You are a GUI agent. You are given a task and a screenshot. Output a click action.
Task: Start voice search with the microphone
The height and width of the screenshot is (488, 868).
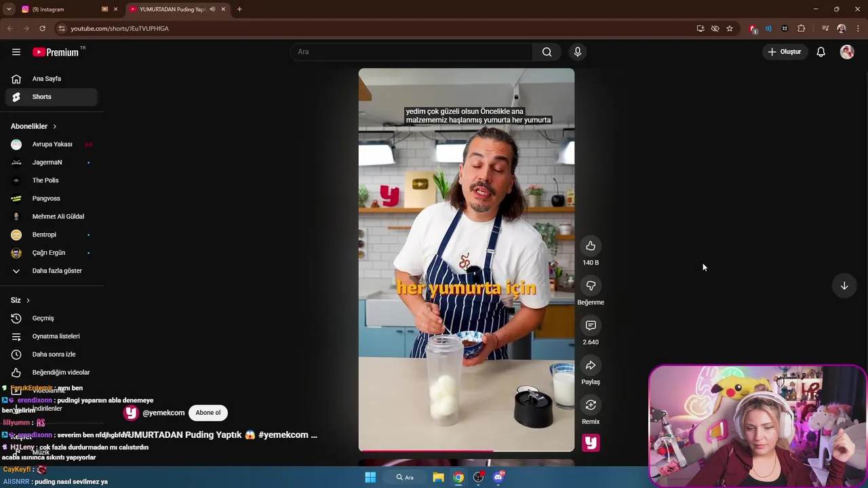click(x=578, y=52)
